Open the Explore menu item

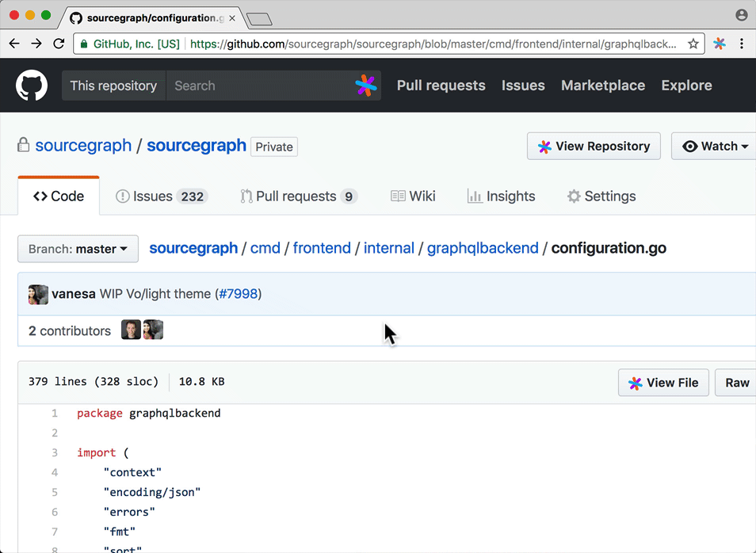(686, 85)
